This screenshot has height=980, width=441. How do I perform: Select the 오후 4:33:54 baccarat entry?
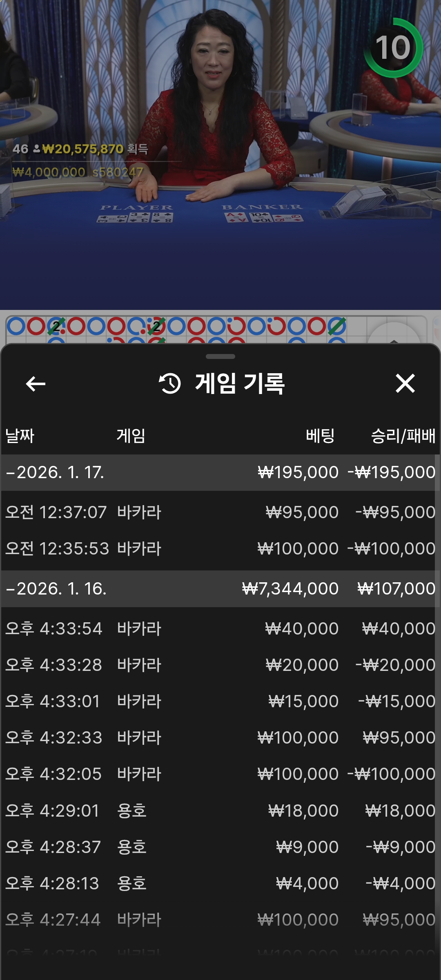point(220,628)
